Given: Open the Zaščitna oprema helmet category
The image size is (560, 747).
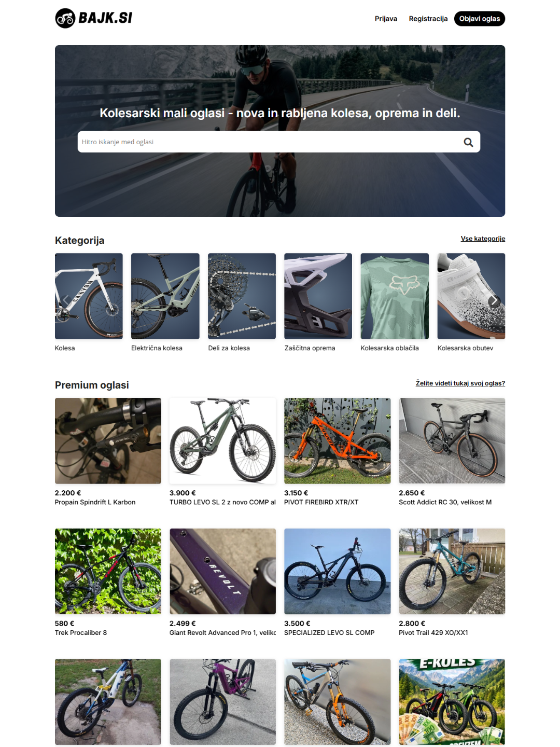Looking at the screenshot, I should coord(318,296).
